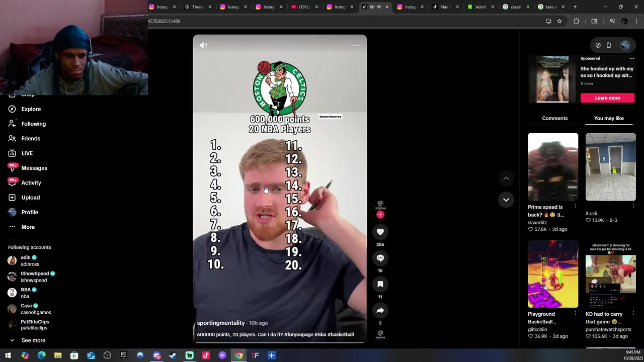Open the Chrome profile avatar

point(624,21)
